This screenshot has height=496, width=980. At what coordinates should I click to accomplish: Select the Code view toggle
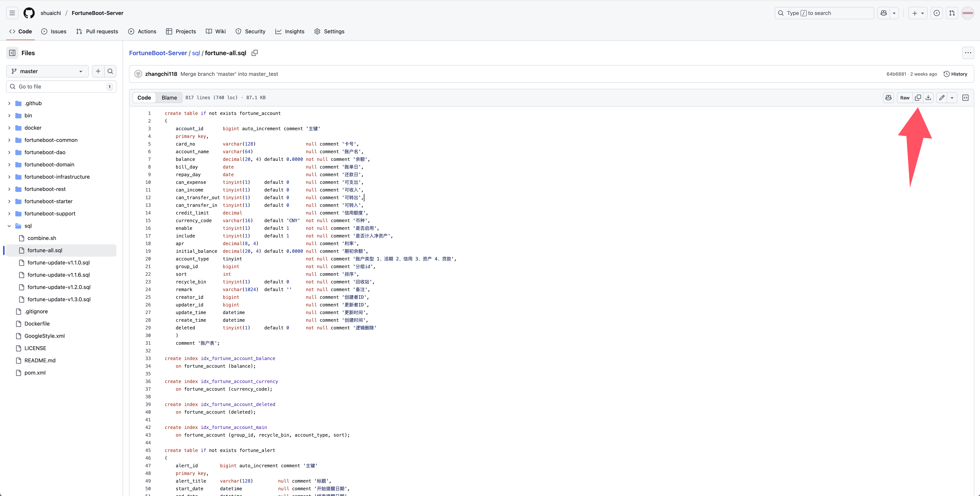144,98
